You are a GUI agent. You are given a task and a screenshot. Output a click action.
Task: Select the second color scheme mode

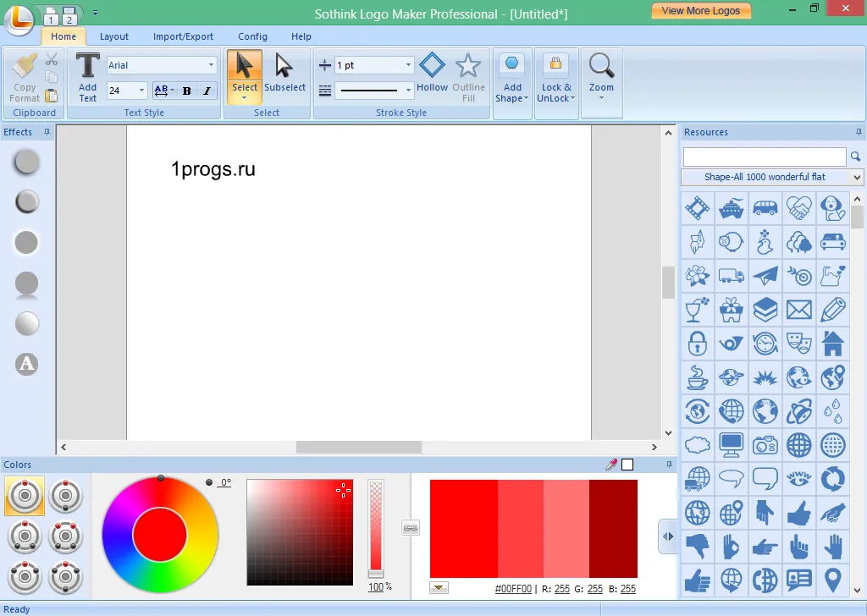pyautogui.click(x=65, y=496)
